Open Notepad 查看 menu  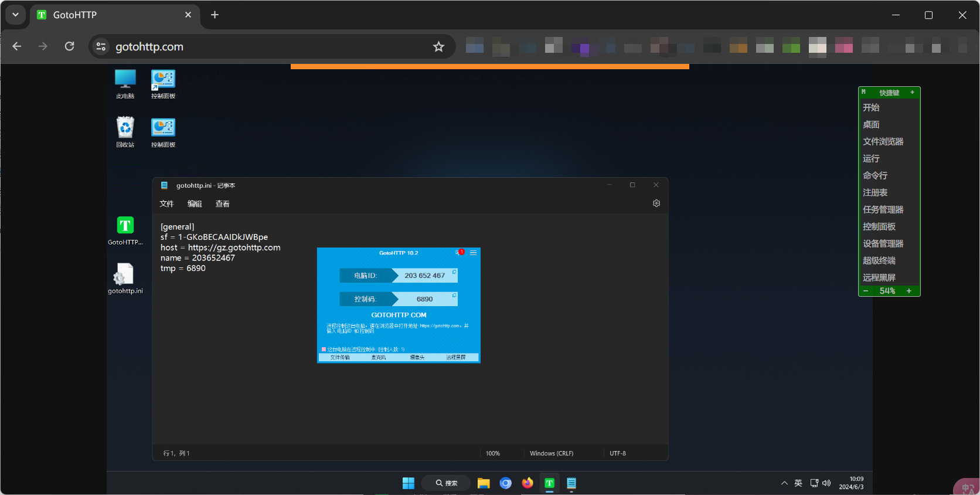click(222, 204)
